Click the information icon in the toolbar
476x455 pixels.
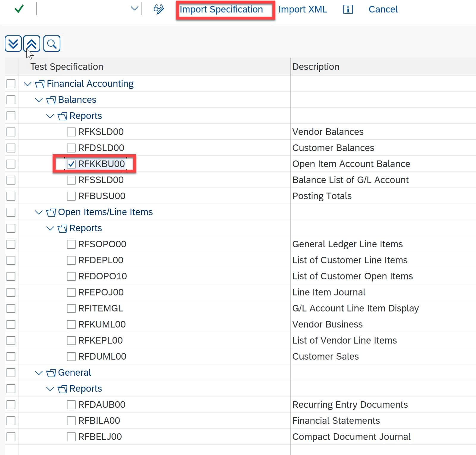click(x=347, y=10)
